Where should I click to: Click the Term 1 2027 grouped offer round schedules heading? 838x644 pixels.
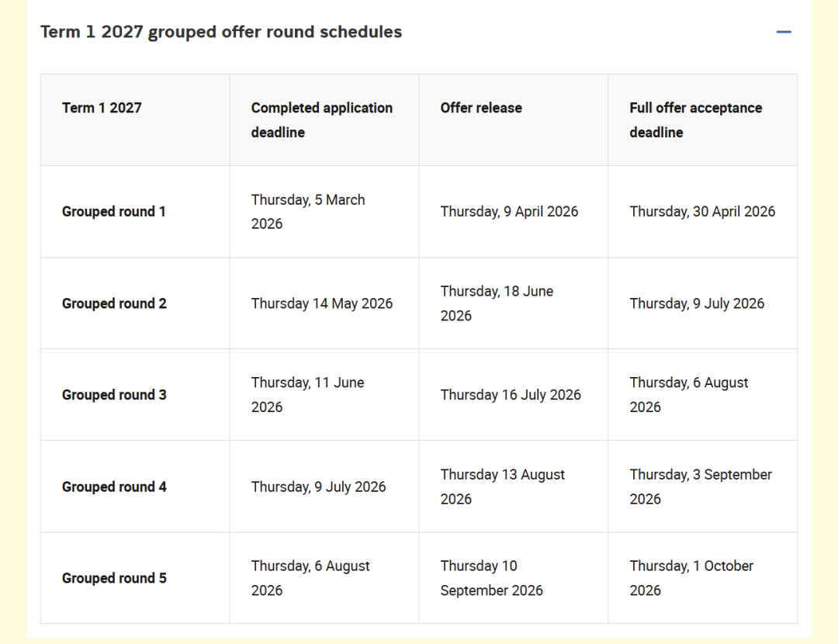[x=221, y=33]
